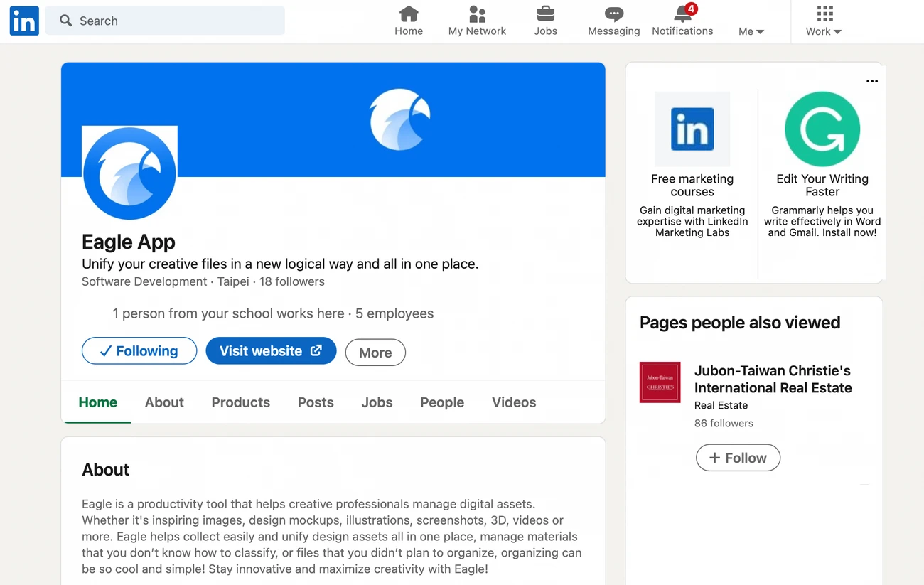Open the Messaging icon
This screenshot has width=924, height=585.
coord(613,14)
